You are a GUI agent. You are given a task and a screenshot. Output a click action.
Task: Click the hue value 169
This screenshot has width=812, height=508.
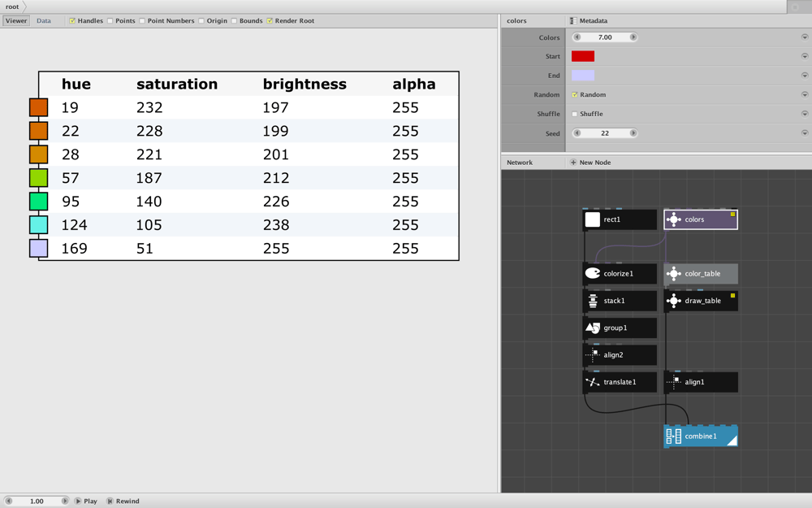(x=74, y=248)
